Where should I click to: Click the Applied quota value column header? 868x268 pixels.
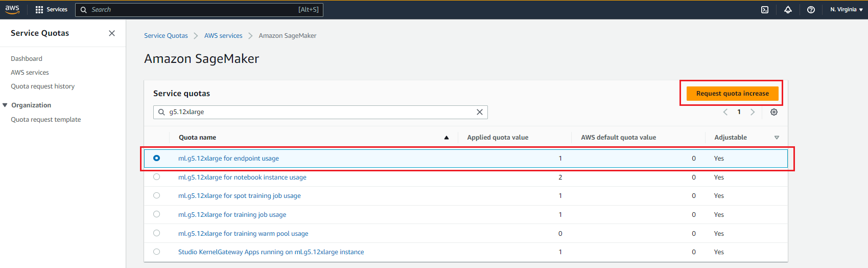498,138
